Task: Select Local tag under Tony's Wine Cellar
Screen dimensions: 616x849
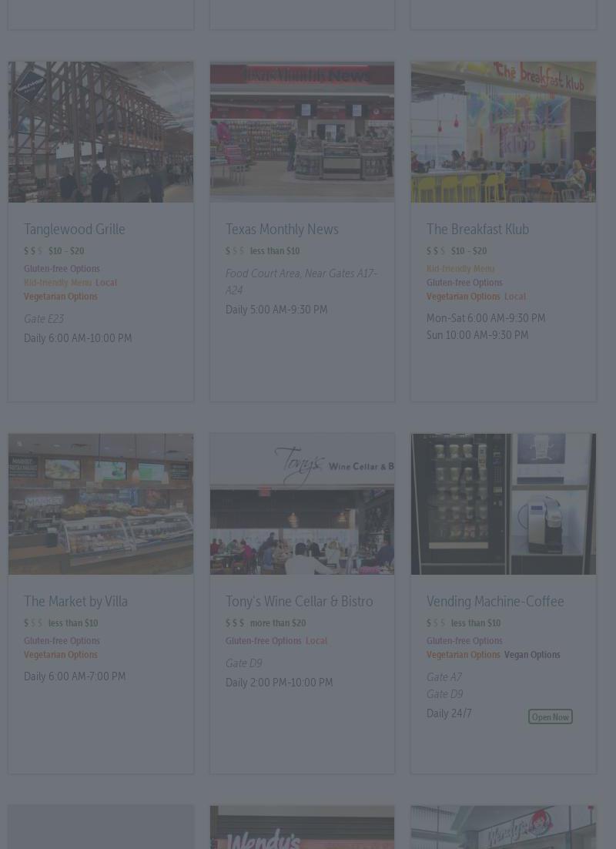Action: [x=316, y=641]
